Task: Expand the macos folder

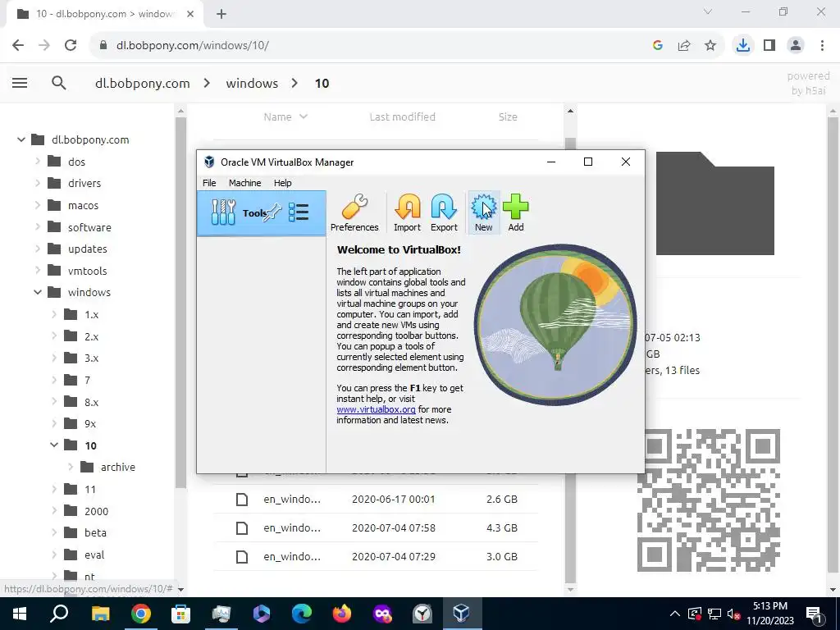Action: click(38, 204)
